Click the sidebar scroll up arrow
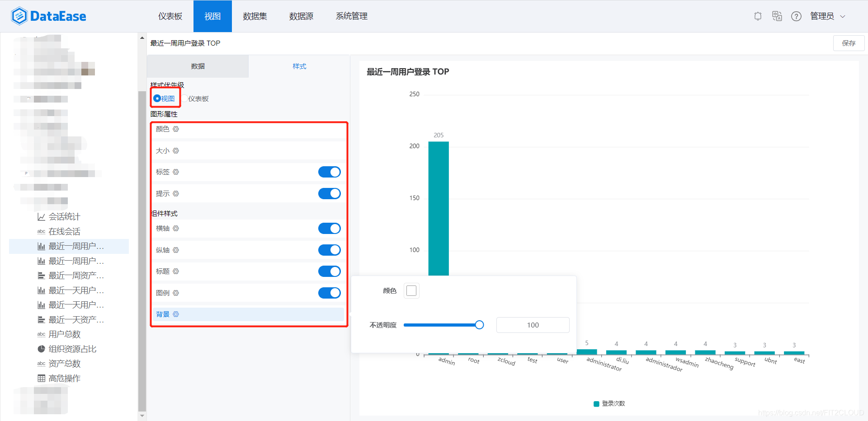This screenshot has height=421, width=868. [142, 38]
